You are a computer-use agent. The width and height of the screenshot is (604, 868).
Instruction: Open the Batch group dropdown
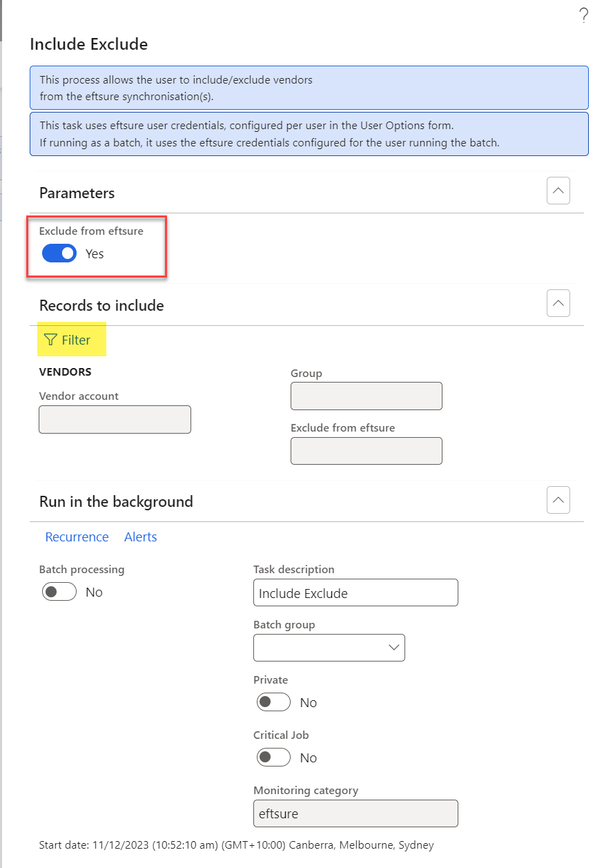(x=329, y=648)
